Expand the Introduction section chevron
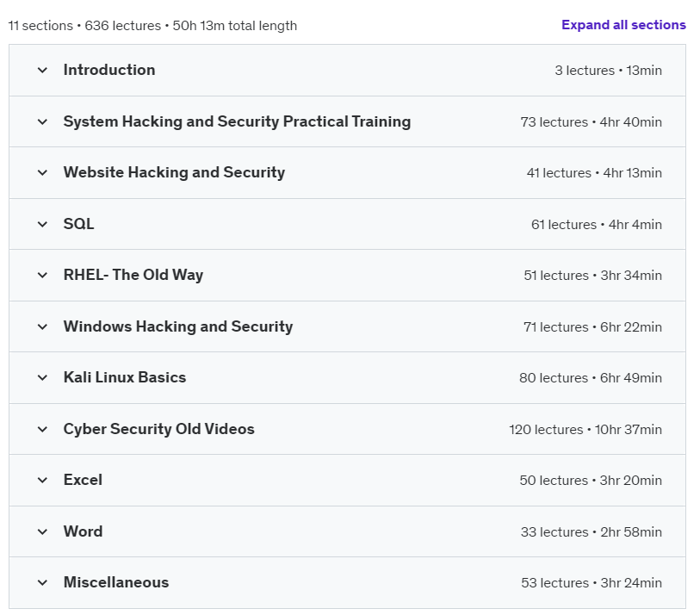This screenshot has width=700, height=615. 42,70
